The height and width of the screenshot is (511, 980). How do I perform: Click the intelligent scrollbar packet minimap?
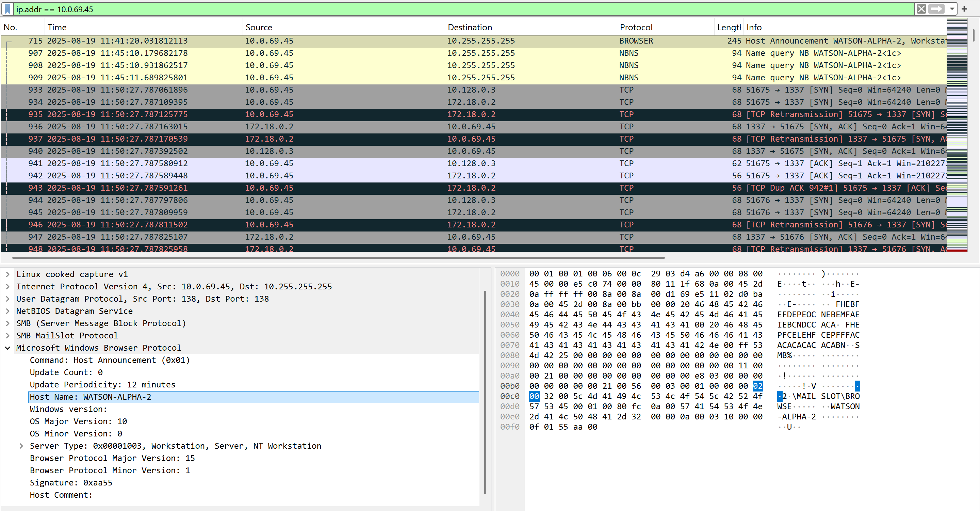(957, 133)
